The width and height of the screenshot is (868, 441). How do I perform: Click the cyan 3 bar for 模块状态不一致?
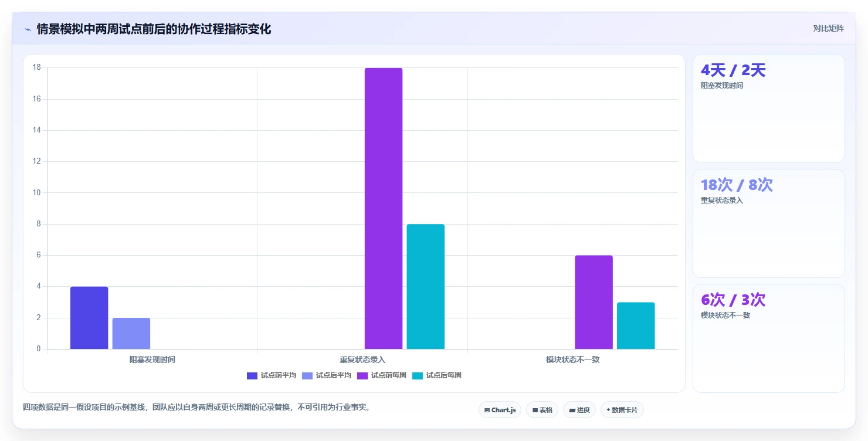(636, 325)
